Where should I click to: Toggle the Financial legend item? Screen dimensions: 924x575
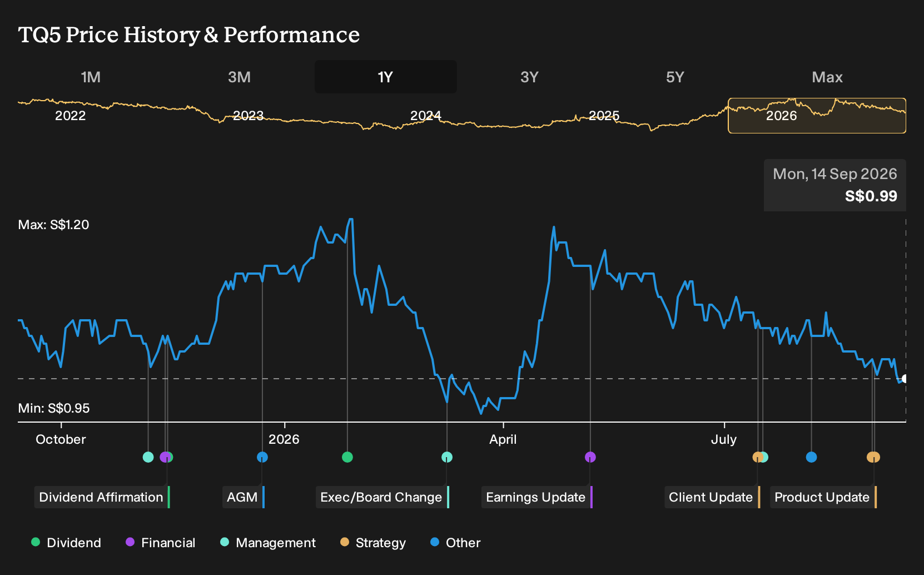pos(161,543)
